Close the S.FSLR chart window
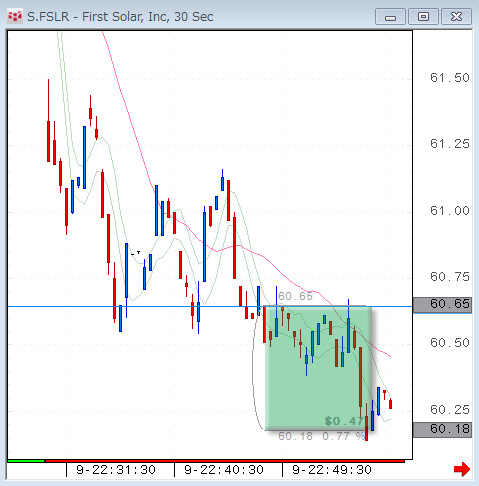 [x=456, y=17]
